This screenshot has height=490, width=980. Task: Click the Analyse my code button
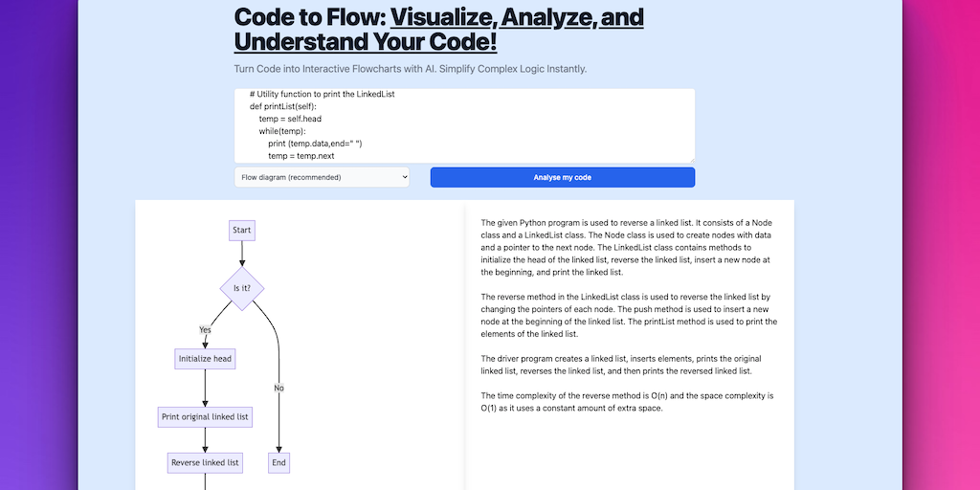coord(562,177)
